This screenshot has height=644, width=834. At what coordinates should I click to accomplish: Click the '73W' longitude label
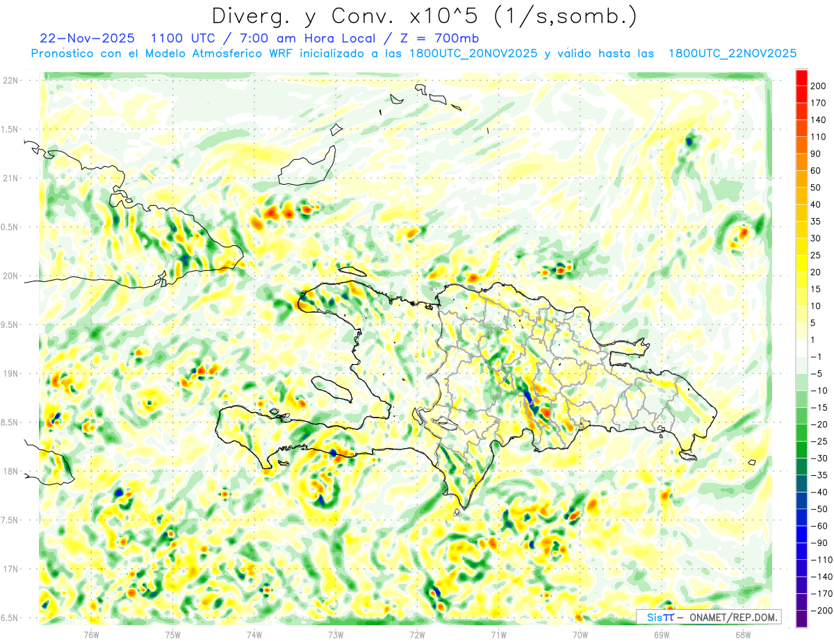tap(336, 634)
